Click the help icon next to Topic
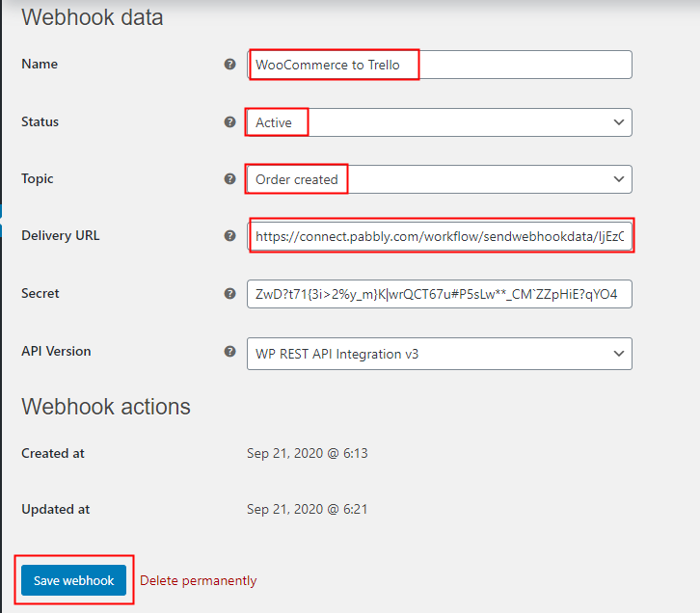Viewport: 700px width, 613px height. coord(229,179)
